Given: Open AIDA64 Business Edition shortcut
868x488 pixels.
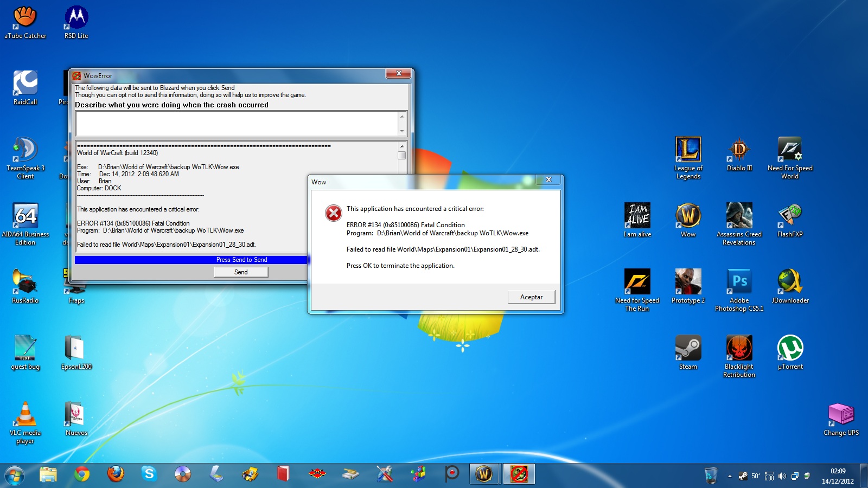Looking at the screenshot, I should tap(25, 224).
